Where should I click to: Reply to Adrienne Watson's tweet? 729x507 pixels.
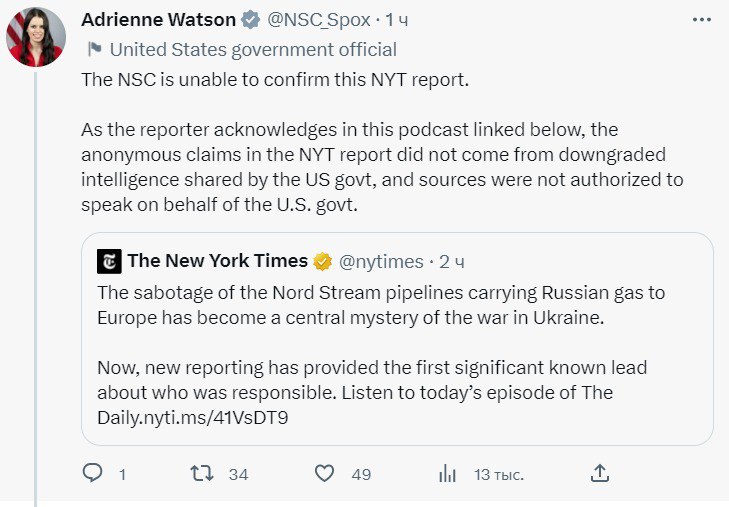[x=92, y=474]
